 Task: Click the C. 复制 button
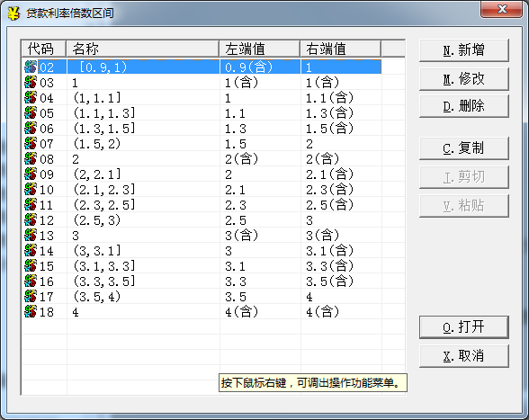pos(464,148)
